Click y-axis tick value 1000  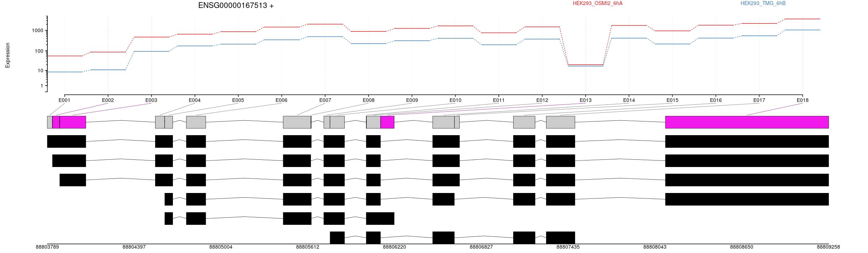coord(37,31)
